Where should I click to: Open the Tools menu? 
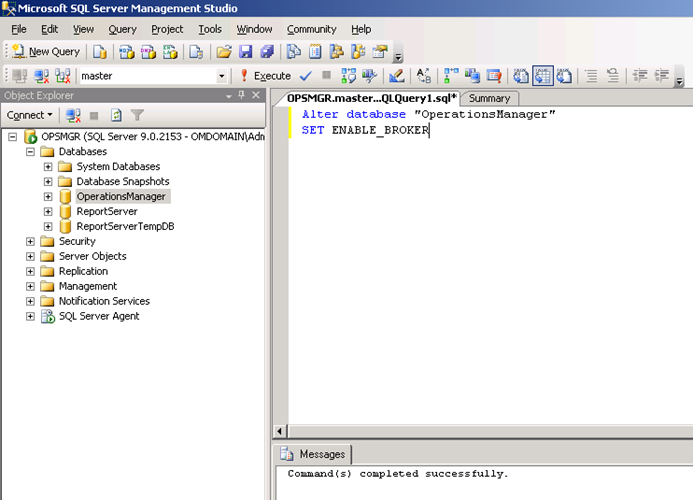click(x=210, y=29)
